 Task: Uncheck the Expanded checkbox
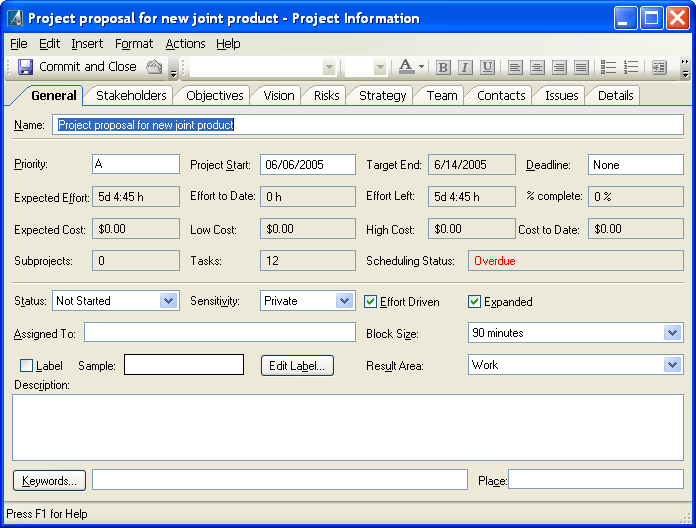(475, 301)
